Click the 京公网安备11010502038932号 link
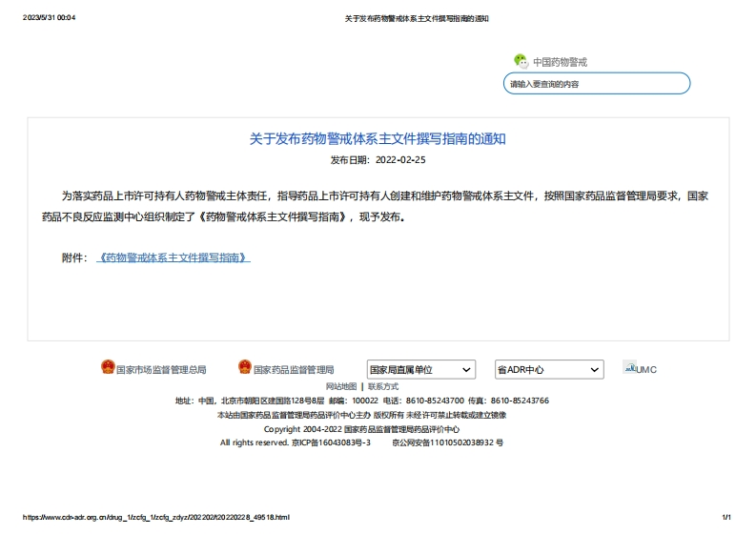This screenshot has width=756, height=535. tap(447, 442)
